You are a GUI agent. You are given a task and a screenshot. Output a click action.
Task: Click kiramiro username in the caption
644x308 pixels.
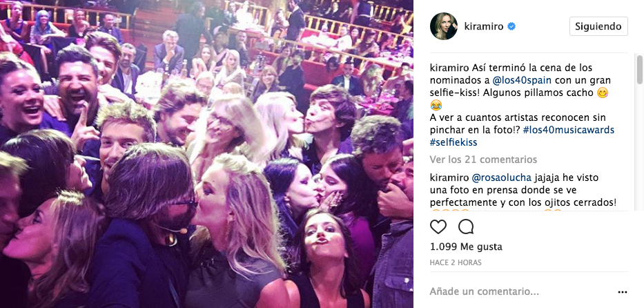click(449, 68)
